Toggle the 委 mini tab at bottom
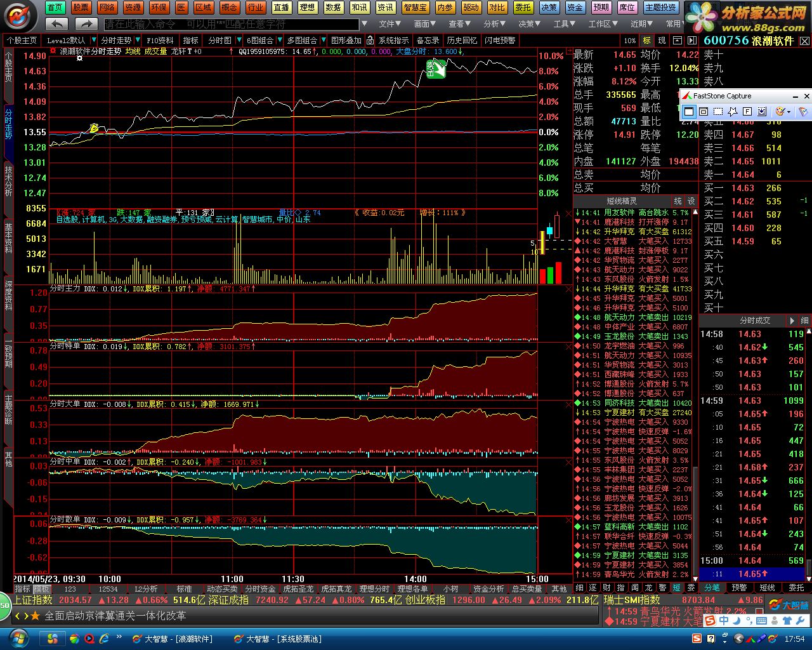The image size is (812, 650). point(690,588)
